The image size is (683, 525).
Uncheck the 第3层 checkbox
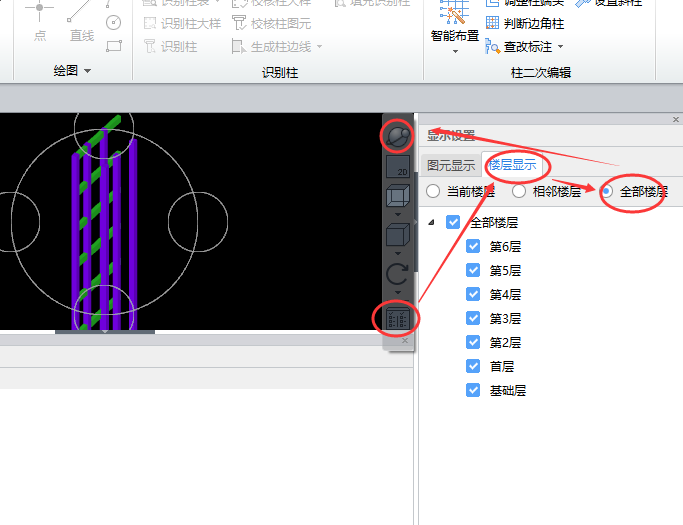pyautogui.click(x=473, y=318)
